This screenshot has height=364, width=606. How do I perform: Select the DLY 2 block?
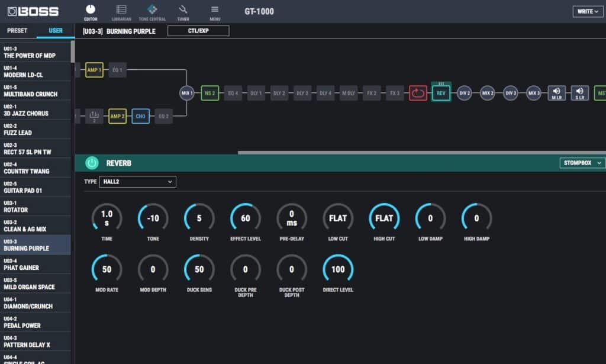[x=279, y=93]
